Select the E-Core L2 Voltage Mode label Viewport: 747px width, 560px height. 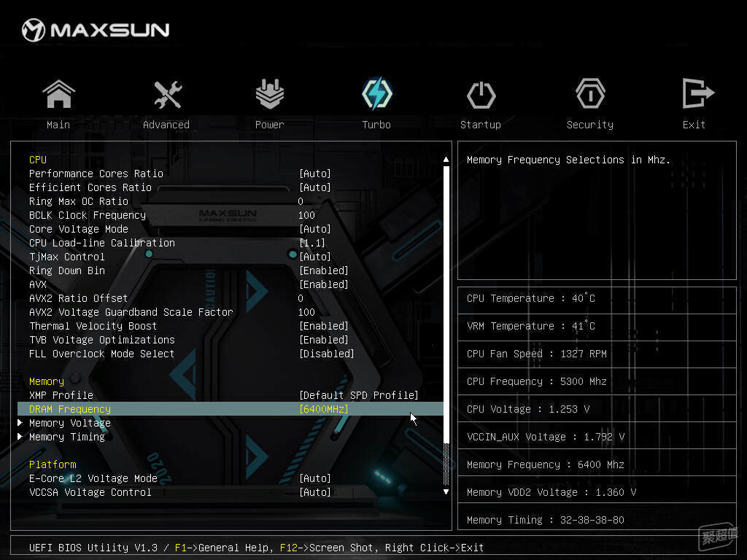[x=93, y=478]
